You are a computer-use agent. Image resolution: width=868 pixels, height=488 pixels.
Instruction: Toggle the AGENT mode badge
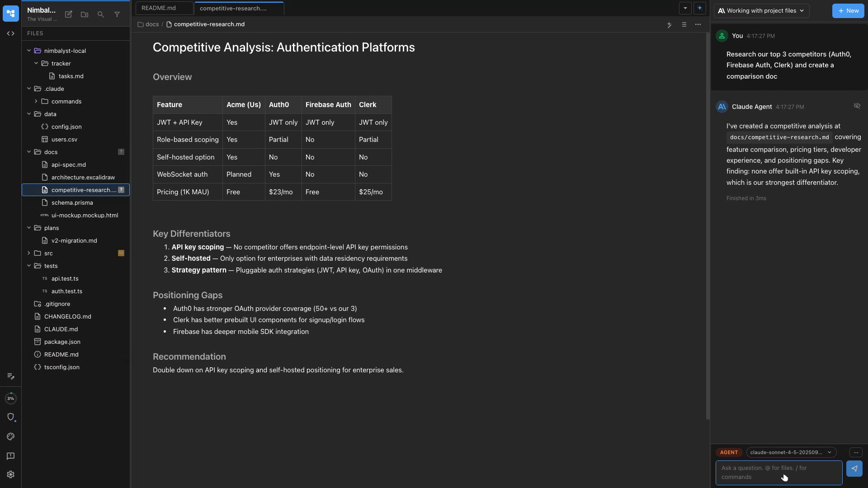point(729,452)
